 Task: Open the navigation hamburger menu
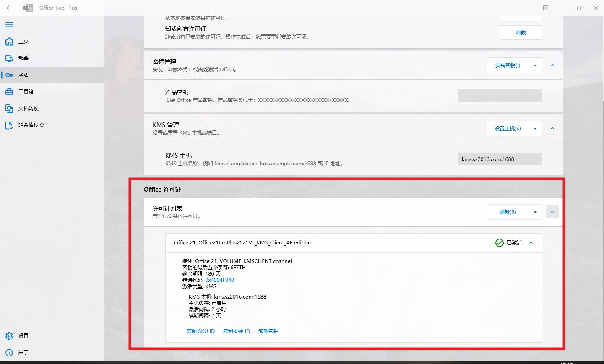[x=9, y=25]
